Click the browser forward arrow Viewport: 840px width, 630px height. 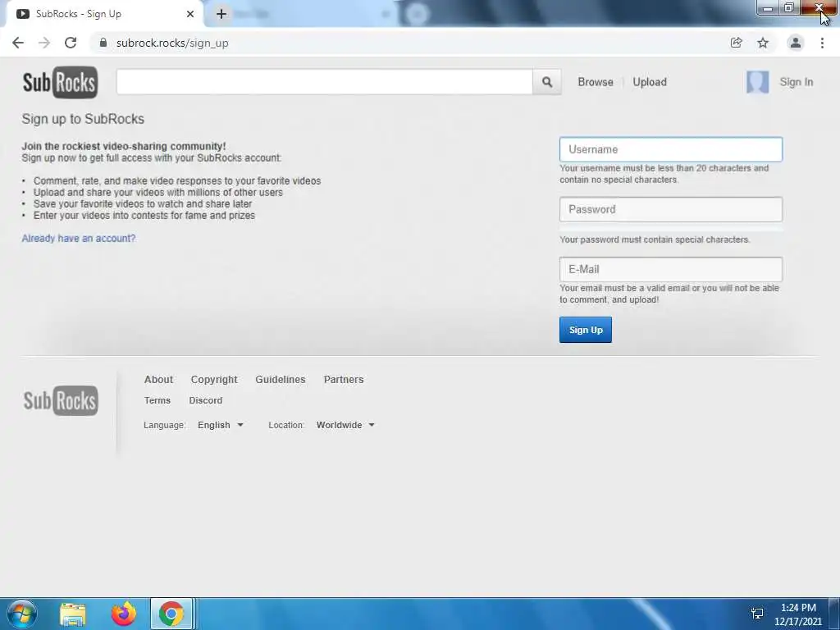(44, 43)
